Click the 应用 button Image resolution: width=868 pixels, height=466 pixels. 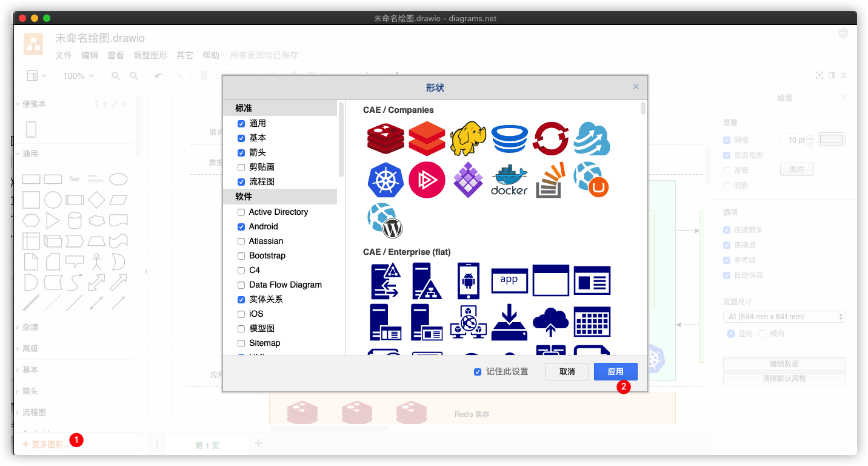pyautogui.click(x=615, y=372)
